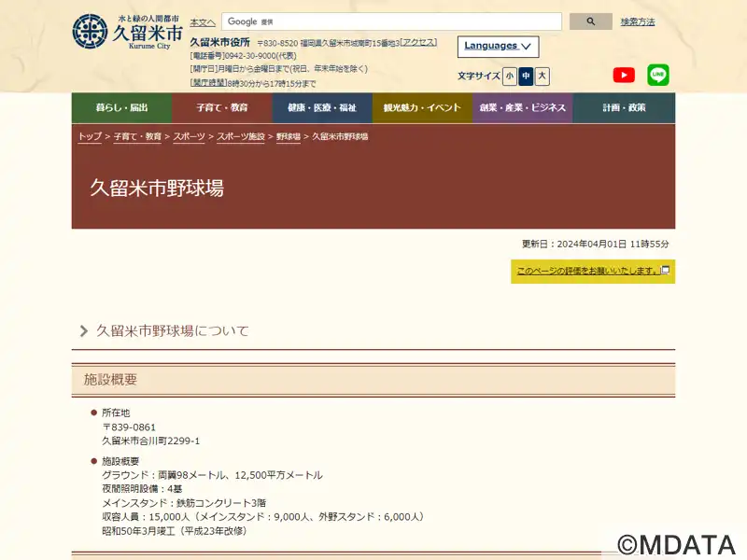Viewport: 747px width, 560px height.
Task: Open the 子育て・教育 menu tab
Action: [222, 108]
